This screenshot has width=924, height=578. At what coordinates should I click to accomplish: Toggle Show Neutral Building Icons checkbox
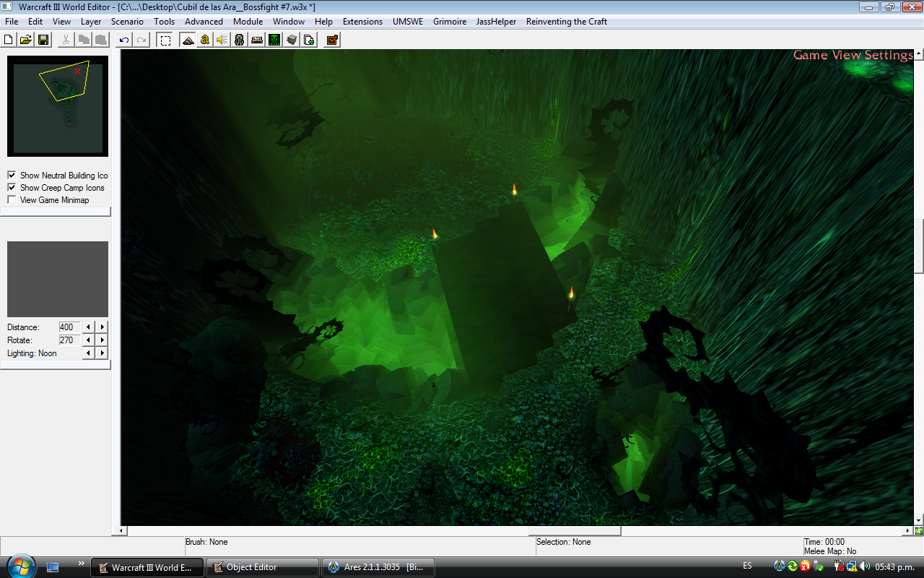(x=12, y=175)
